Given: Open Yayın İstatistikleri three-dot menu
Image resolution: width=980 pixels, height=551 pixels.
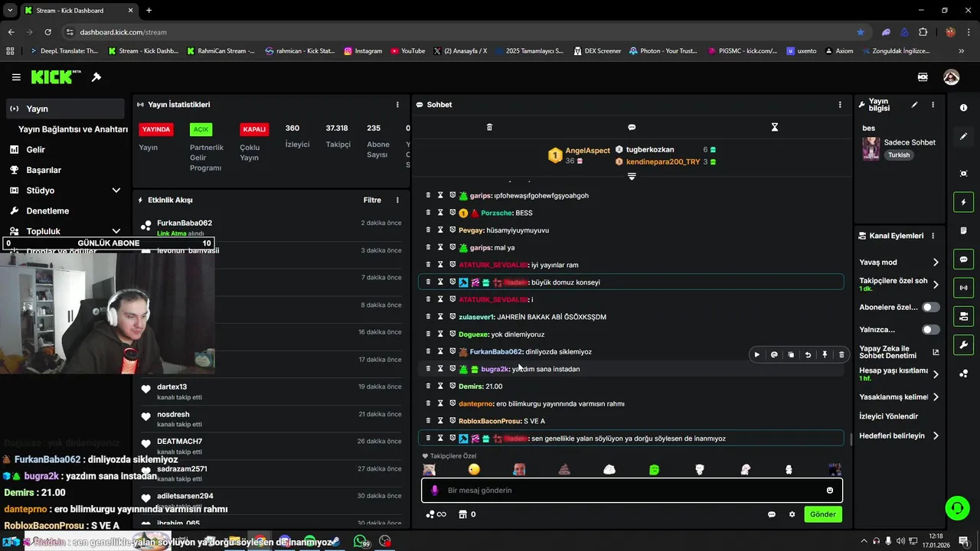Looking at the screenshot, I should [x=397, y=105].
